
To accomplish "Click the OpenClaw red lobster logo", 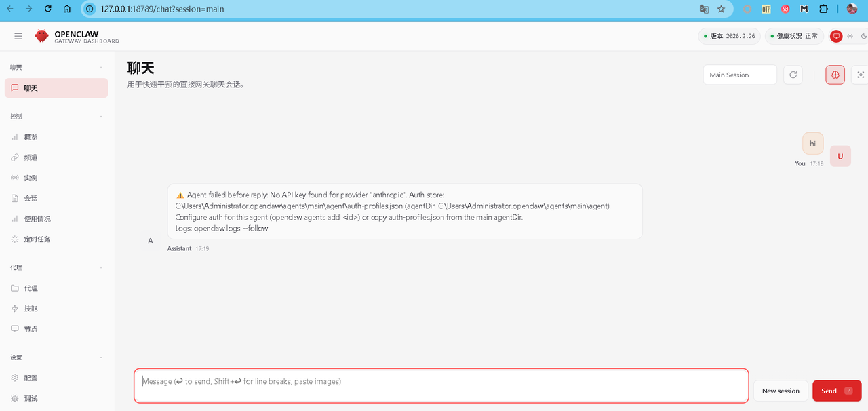I will pyautogui.click(x=42, y=36).
